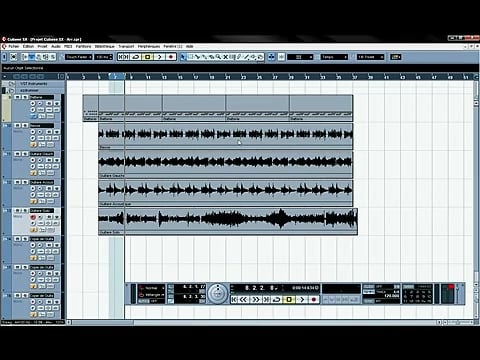Solo the Basse track
Image resolution: width=480 pixels, height=360 pixels.
25,126
